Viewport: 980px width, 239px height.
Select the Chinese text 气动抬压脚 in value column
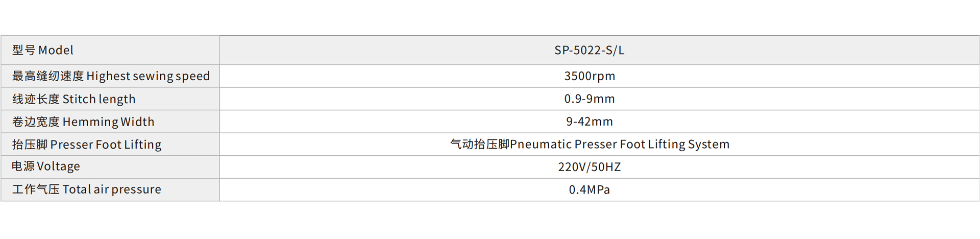(480, 145)
